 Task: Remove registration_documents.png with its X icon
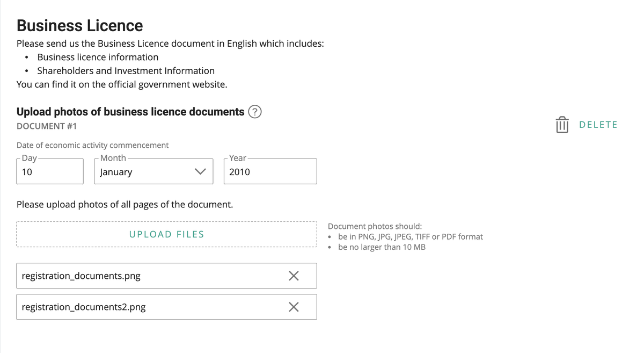[x=294, y=276]
